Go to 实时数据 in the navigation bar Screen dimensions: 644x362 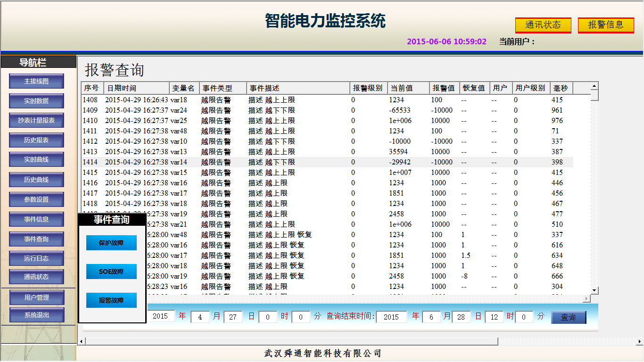[36, 101]
